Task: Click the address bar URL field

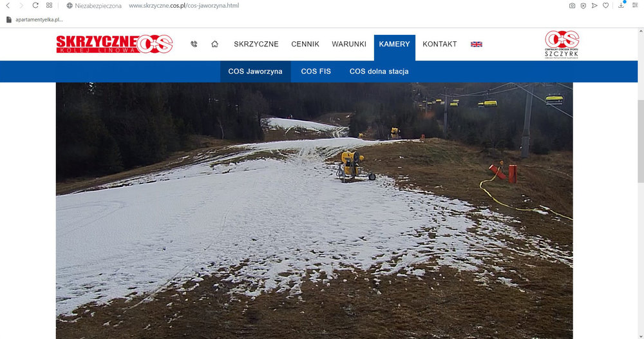Action: (184, 5)
